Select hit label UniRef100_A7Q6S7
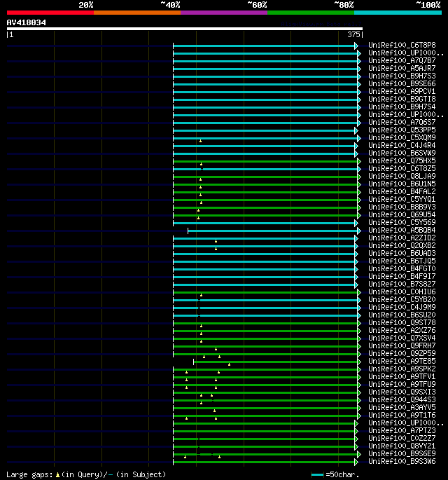Image resolution: width=448 pixels, height=480 pixels. pyautogui.click(x=402, y=122)
